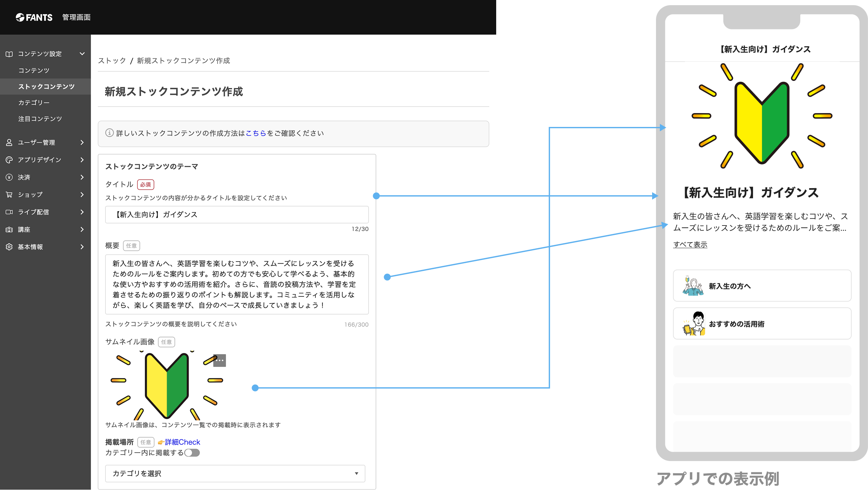Click the user icon for ユーザー管理
The width and height of the screenshot is (868, 491).
click(x=9, y=142)
